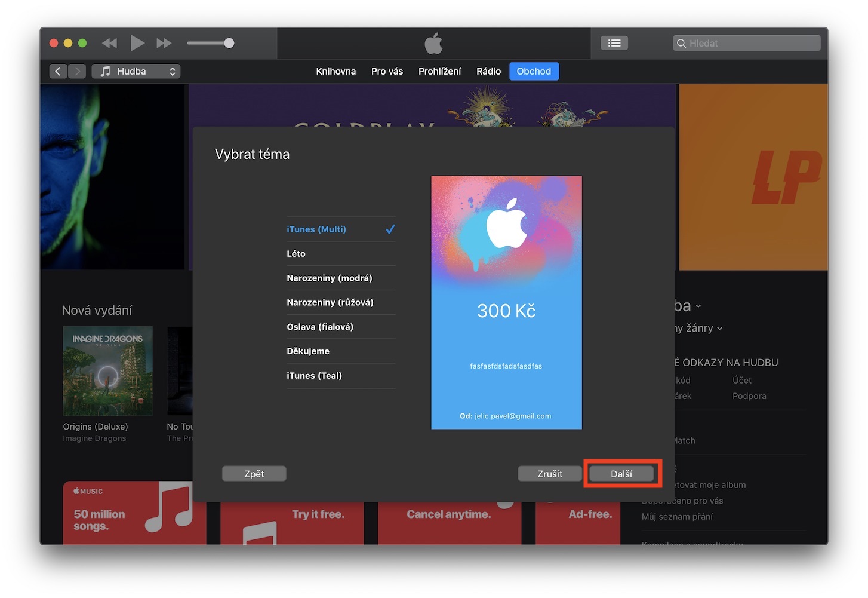The height and width of the screenshot is (598, 868).
Task: Open the Origins (Deluxe) album cover
Action: click(x=107, y=371)
